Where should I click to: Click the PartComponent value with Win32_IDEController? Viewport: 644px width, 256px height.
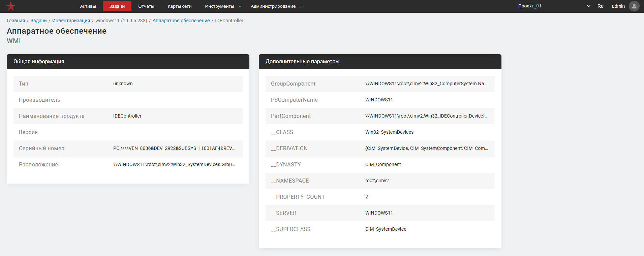click(426, 116)
